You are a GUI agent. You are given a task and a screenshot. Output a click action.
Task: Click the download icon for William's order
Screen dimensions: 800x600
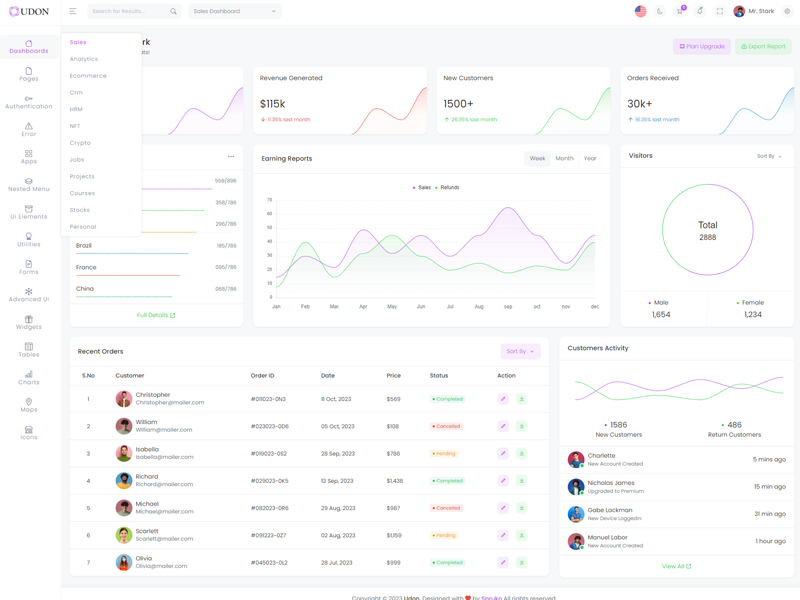tap(522, 426)
